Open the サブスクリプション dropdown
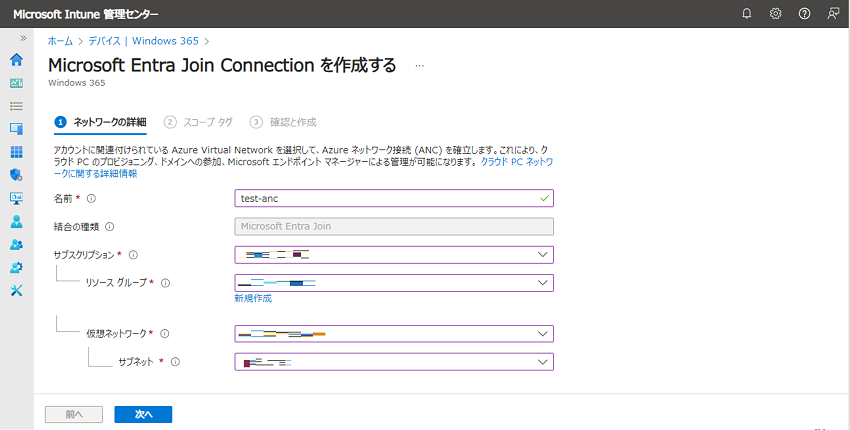This screenshot has width=850, height=430. [394, 255]
